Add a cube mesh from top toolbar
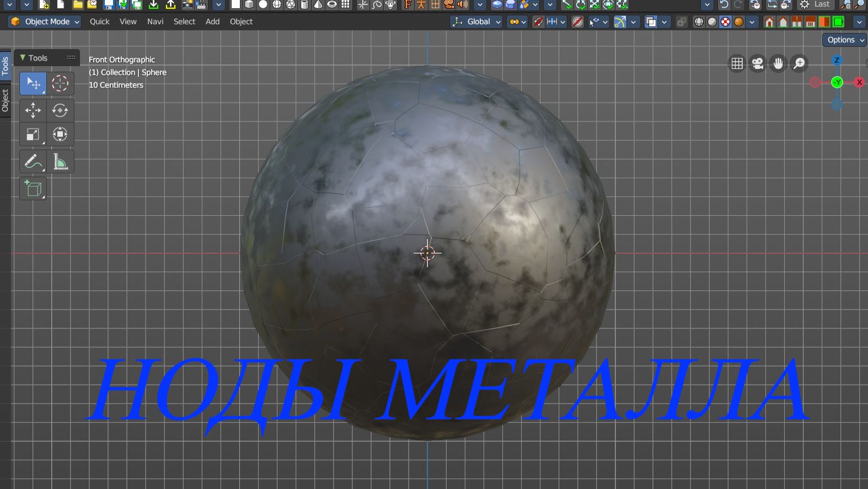 click(x=249, y=4)
